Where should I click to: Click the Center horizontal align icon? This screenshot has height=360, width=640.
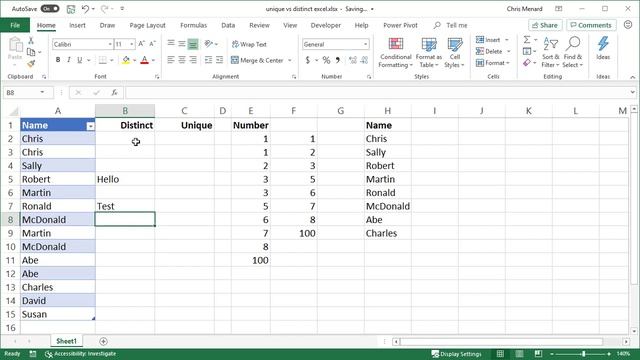182,60
